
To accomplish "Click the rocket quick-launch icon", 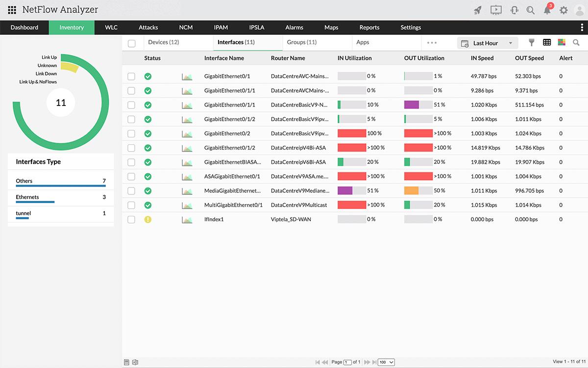I will (478, 9).
